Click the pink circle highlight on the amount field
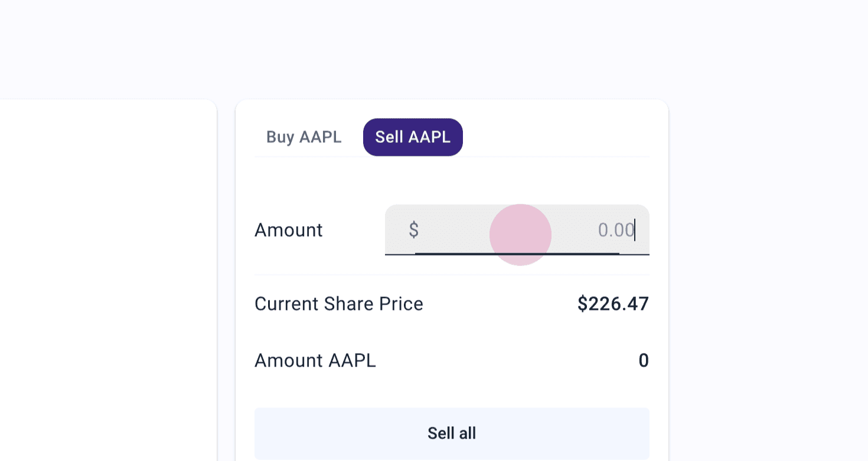The width and height of the screenshot is (868, 461). [520, 235]
